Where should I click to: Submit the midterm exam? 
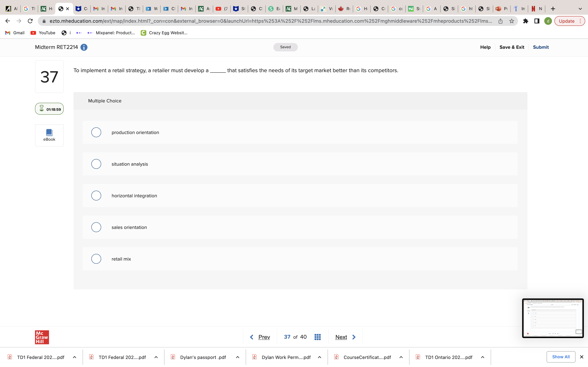(541, 47)
